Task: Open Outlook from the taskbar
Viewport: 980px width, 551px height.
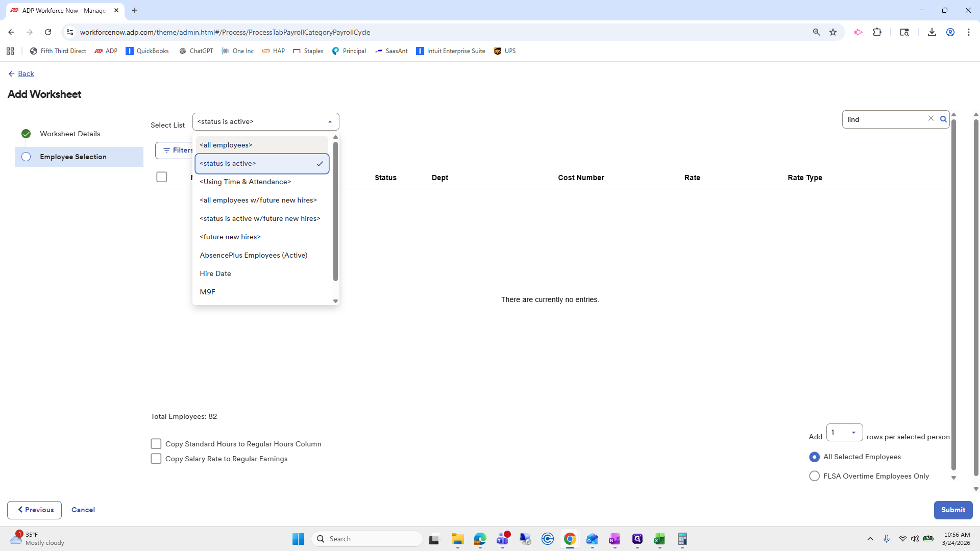Action: click(592, 539)
